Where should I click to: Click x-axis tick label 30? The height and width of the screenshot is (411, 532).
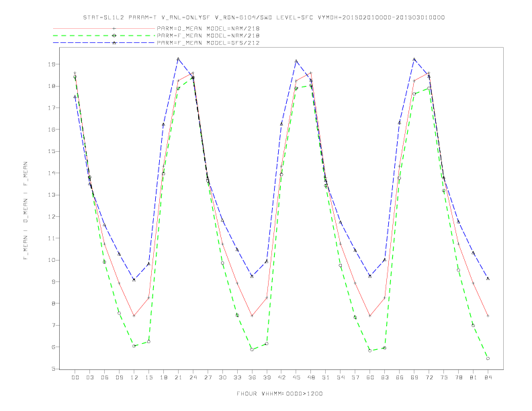222,377
